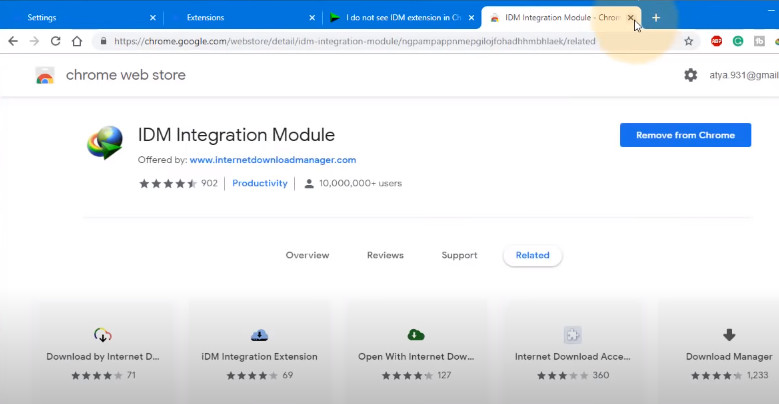Open the atya.931@gmail account menu

(744, 75)
